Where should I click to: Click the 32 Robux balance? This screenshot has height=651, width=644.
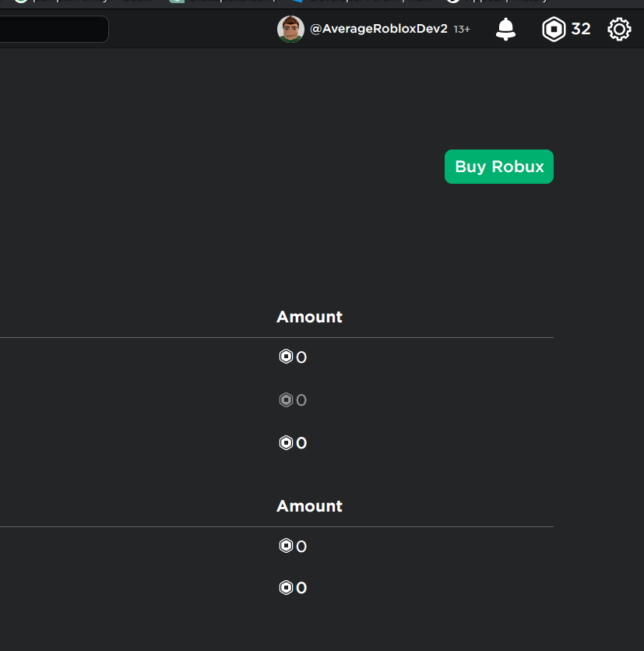pyautogui.click(x=580, y=29)
